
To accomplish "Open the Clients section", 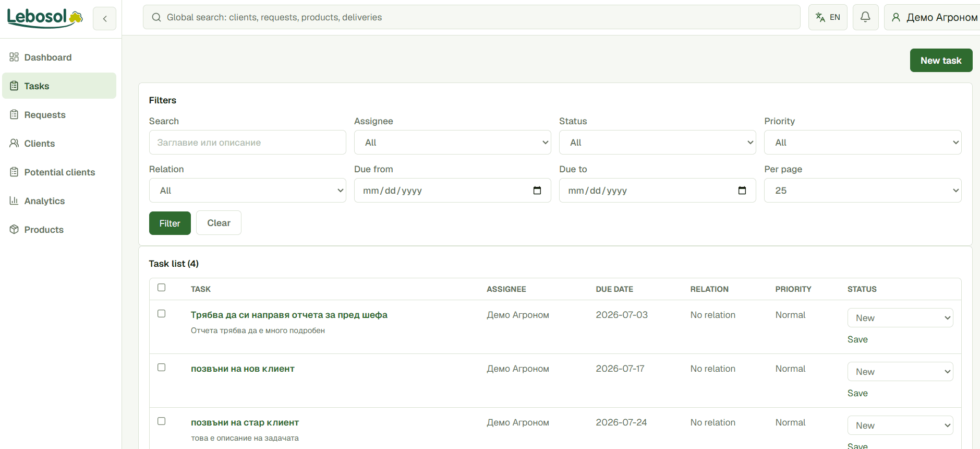I will 59,143.
